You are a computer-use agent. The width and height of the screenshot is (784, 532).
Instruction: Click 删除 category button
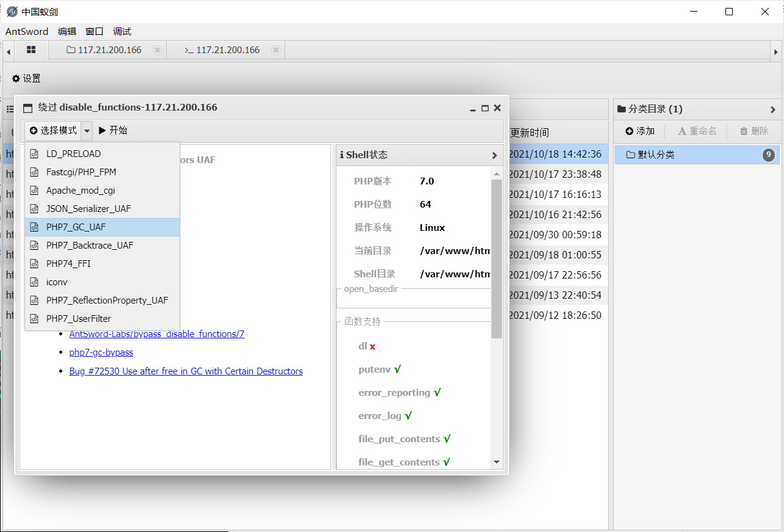pos(754,131)
